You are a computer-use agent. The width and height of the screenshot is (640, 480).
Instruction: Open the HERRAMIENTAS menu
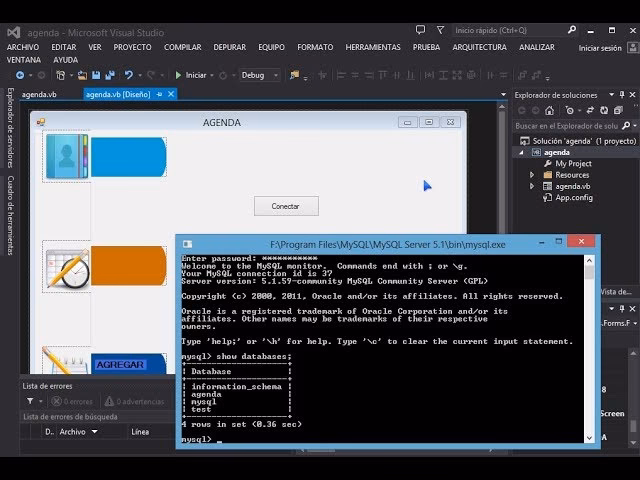[x=373, y=47]
